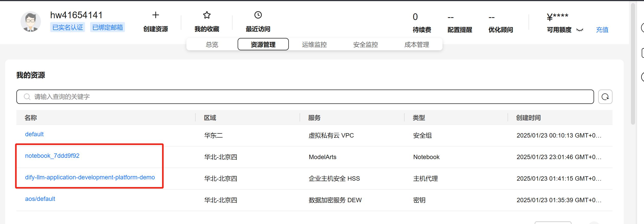Open the aos/default resource link

point(40,199)
